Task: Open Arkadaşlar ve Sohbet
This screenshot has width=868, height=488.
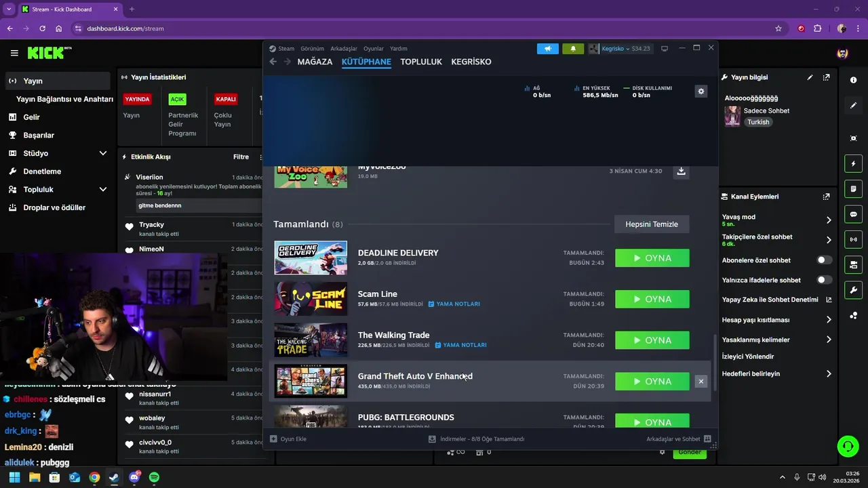Action: (x=678, y=439)
